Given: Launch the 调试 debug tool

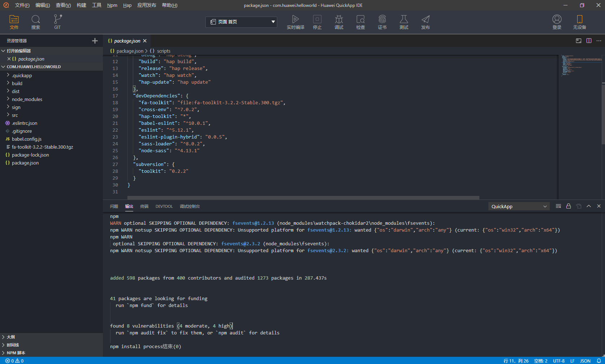Looking at the screenshot, I should [339, 22].
